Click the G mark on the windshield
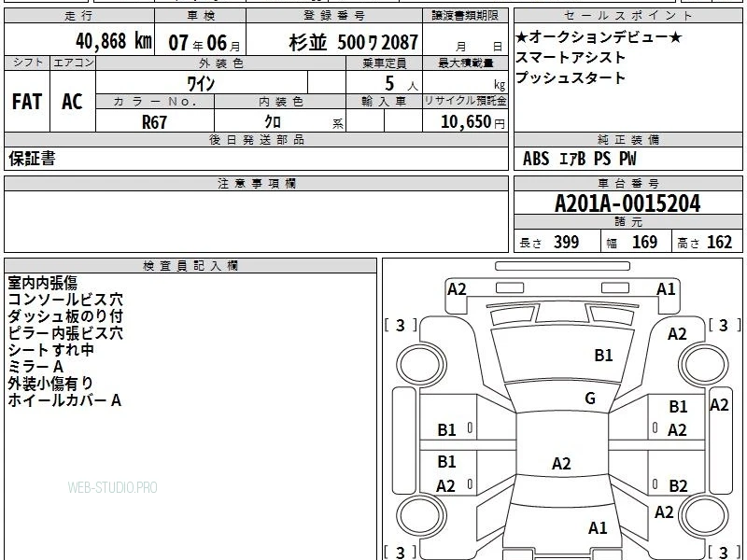 pyautogui.click(x=590, y=399)
